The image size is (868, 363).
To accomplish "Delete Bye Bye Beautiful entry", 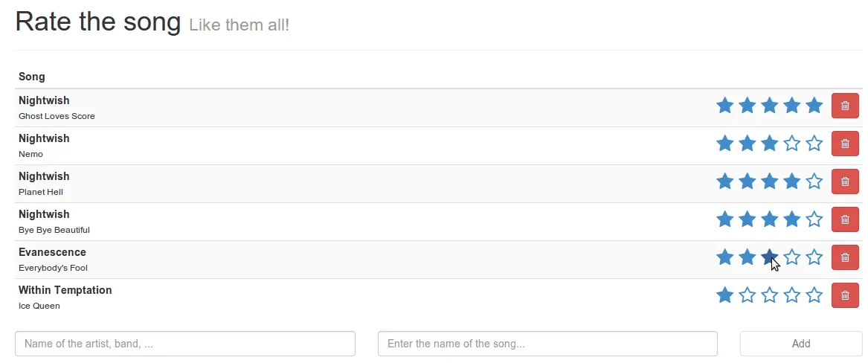I will pos(845,219).
